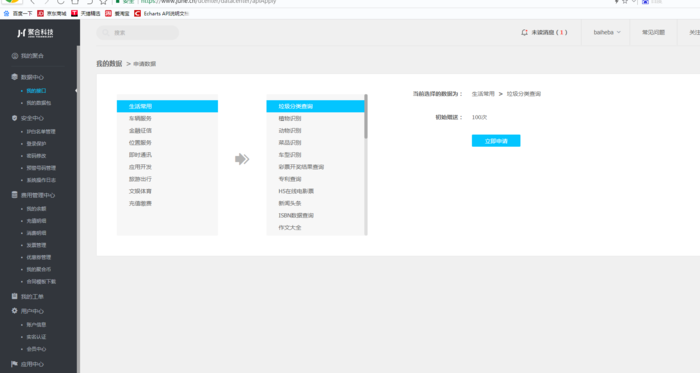Open 合同模板下载 in sidebar
Image resolution: width=700 pixels, height=373 pixels.
pos(41,282)
